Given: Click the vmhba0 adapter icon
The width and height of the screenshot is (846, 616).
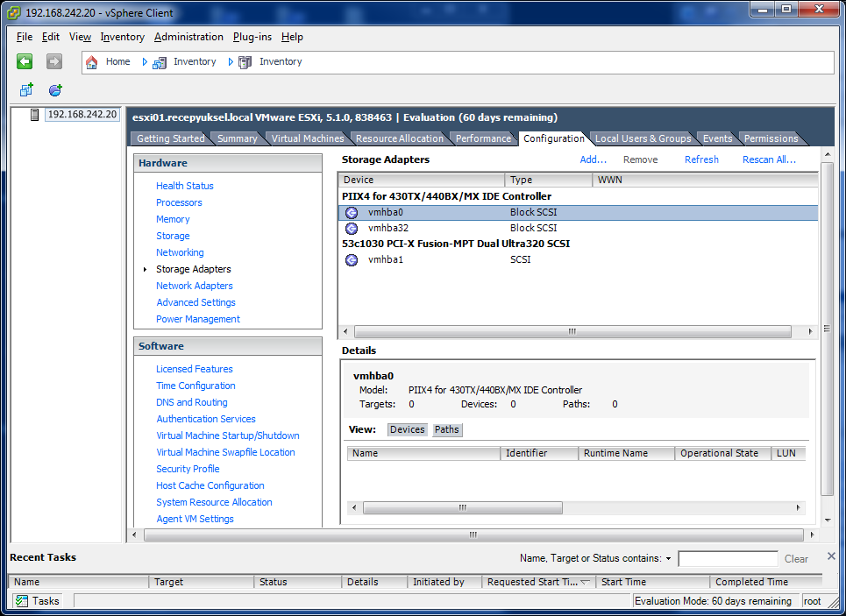Looking at the screenshot, I should 352,213.
